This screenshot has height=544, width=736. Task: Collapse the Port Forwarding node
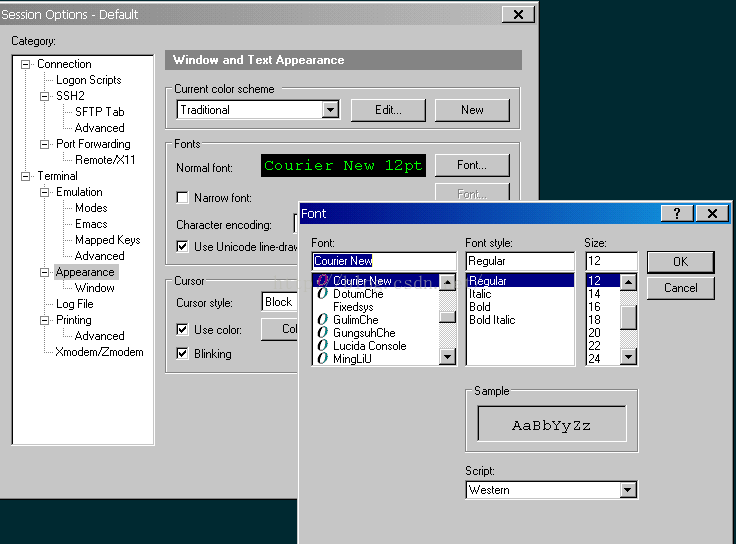click(x=45, y=144)
